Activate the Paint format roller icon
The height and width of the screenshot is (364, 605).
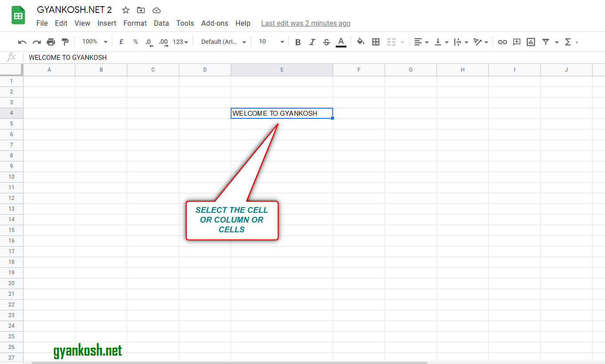65,42
